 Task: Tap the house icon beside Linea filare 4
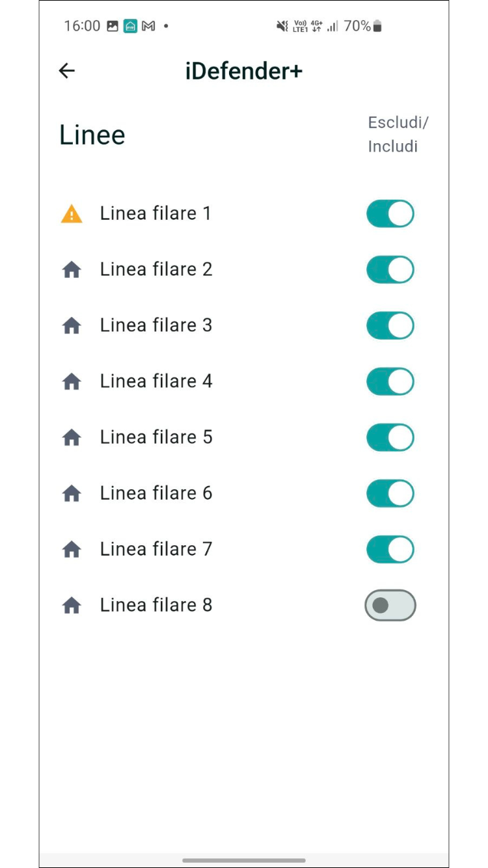(72, 381)
